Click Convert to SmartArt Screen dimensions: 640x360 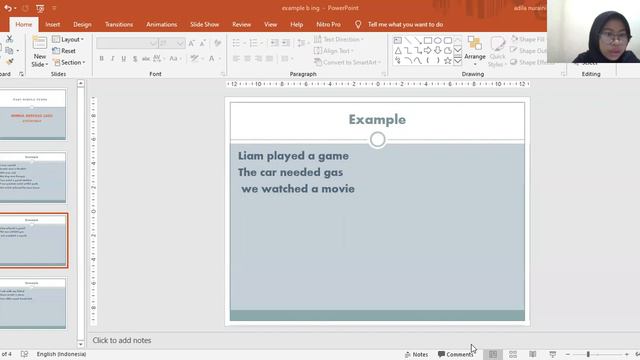347,62
